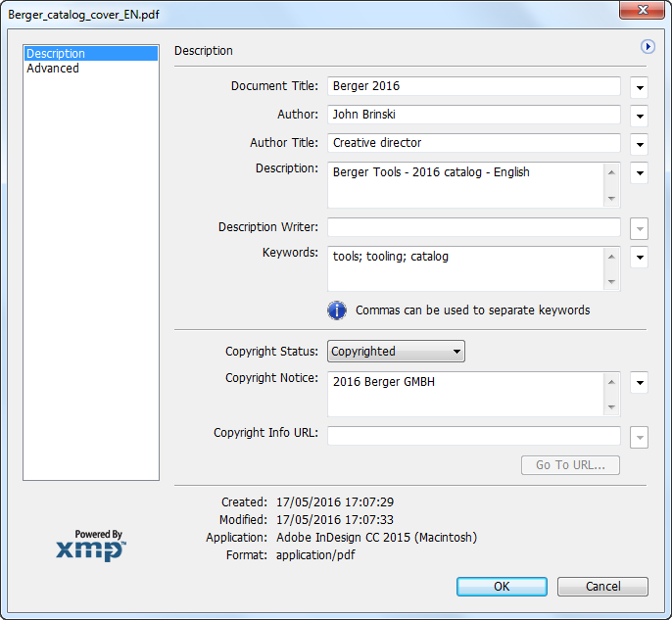
Task: Click the Copyright Info URL field
Action: tap(473, 436)
